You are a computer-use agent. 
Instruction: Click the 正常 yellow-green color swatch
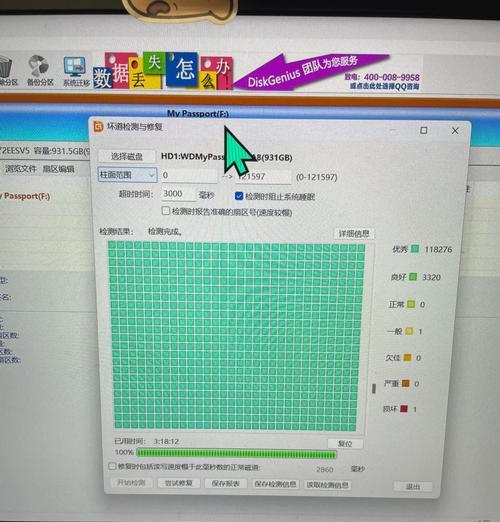(x=411, y=304)
